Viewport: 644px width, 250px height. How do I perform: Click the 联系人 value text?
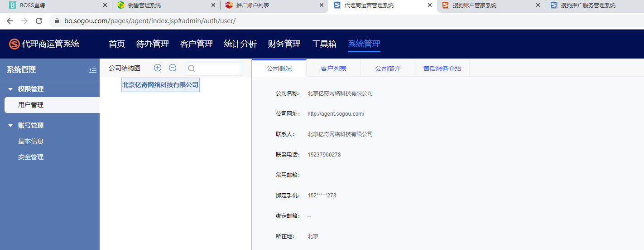tap(340, 134)
